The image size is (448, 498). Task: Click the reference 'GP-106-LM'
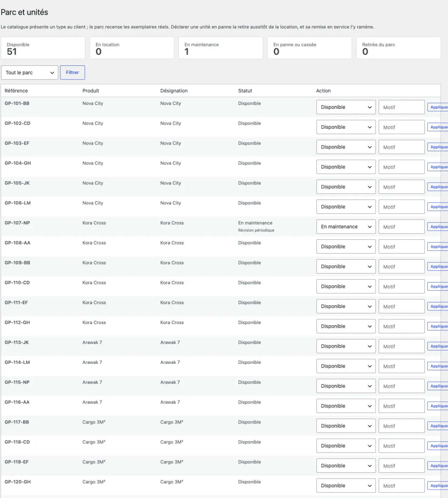point(17,203)
